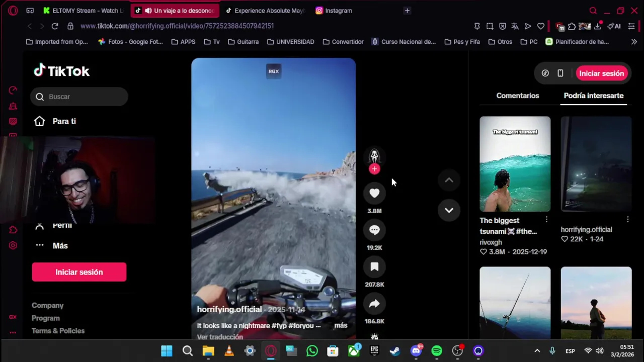The image size is (644, 362).
Task: Open the APPS bookmarks folder
Action: click(183, 42)
